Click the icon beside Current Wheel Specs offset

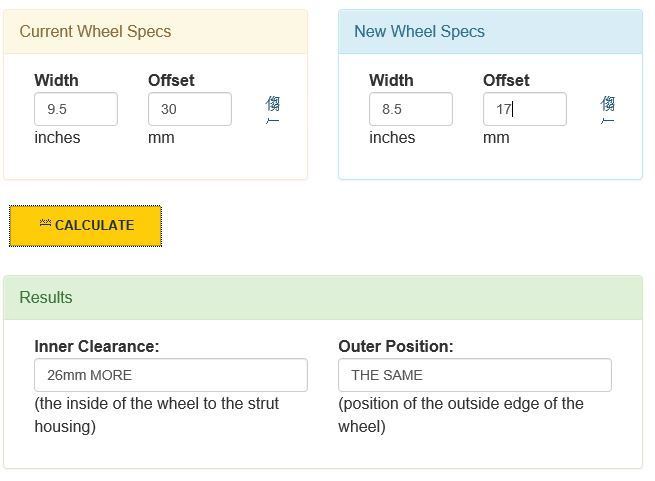pyautogui.click(x=272, y=109)
